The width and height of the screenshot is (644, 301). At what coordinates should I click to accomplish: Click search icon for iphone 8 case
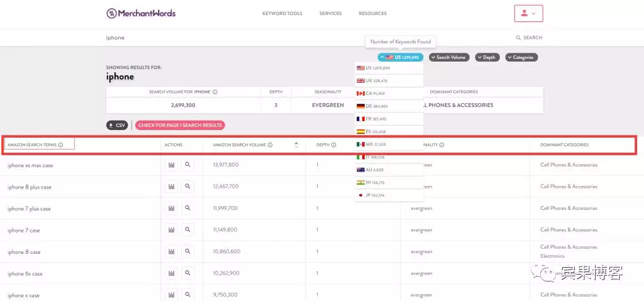[187, 251]
